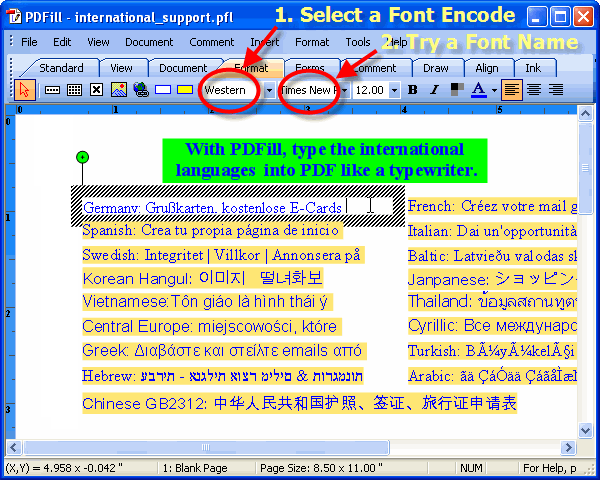
Task: Select the Greek text line
Action: (x=224, y=351)
